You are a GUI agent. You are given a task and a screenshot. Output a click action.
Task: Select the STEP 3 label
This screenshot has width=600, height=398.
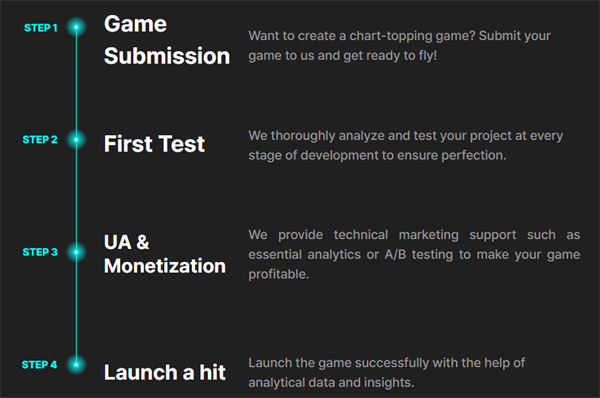[40, 252]
